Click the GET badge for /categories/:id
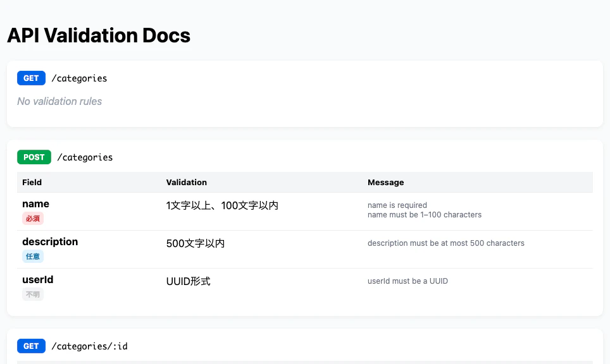Image resolution: width=610 pixels, height=364 pixels. pos(31,346)
